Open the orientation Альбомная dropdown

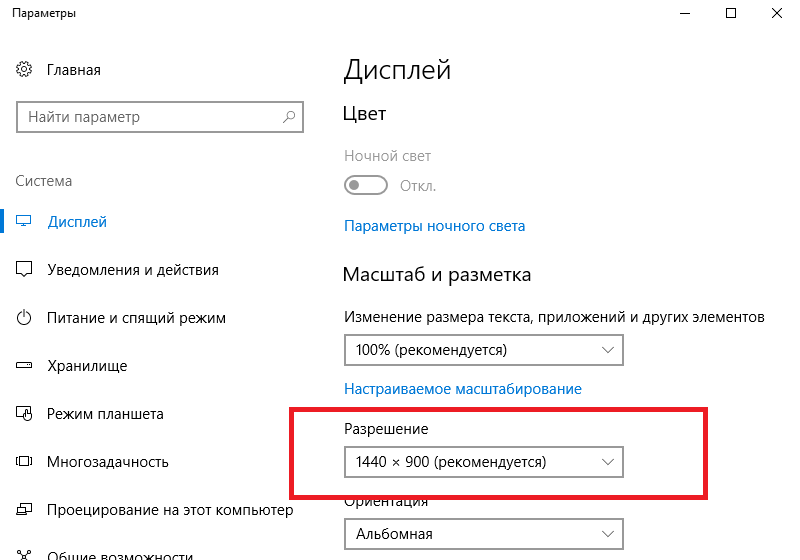coord(483,534)
